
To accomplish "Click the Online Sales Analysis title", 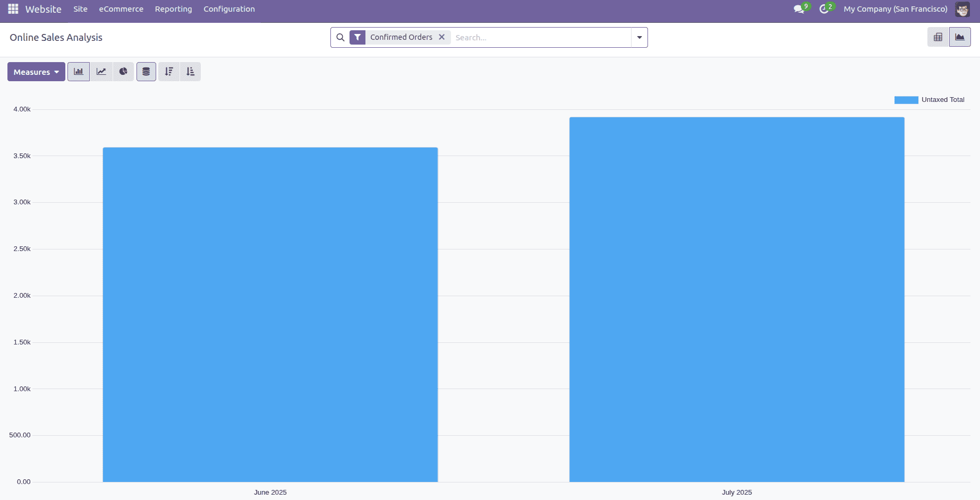I will click(x=56, y=37).
